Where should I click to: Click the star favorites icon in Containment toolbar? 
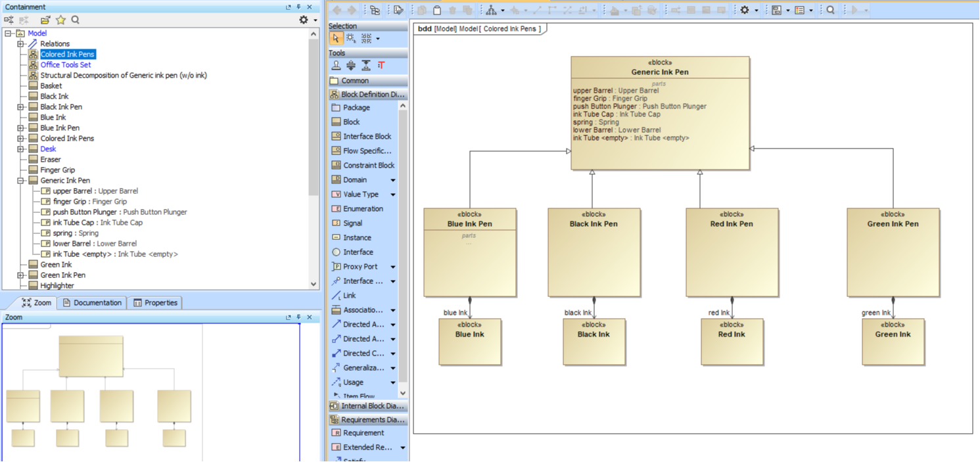point(60,20)
